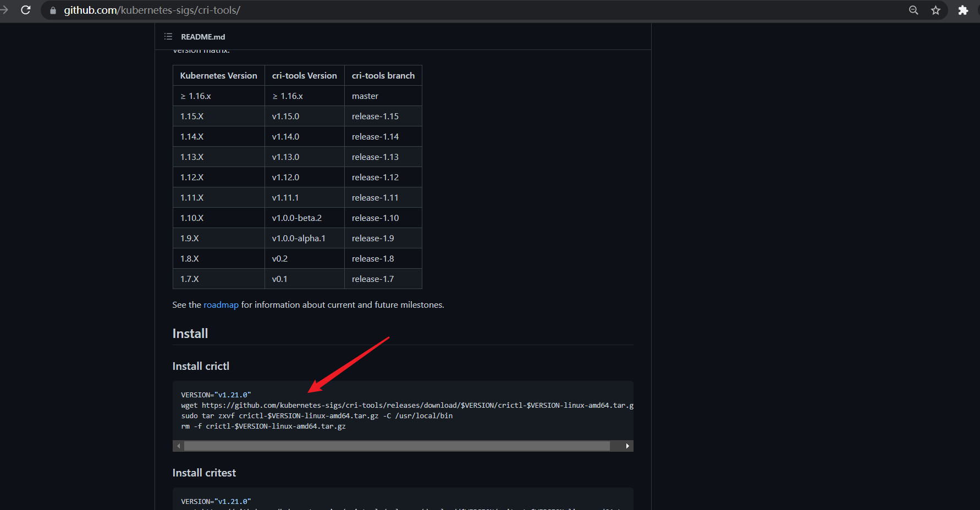Click the v1.14.0 version cell

(x=305, y=136)
